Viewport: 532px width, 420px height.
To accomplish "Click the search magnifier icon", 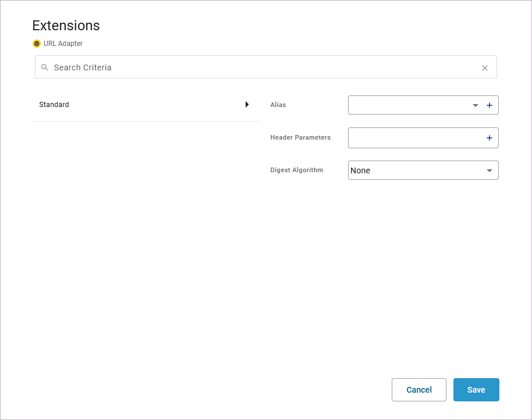I will [45, 67].
